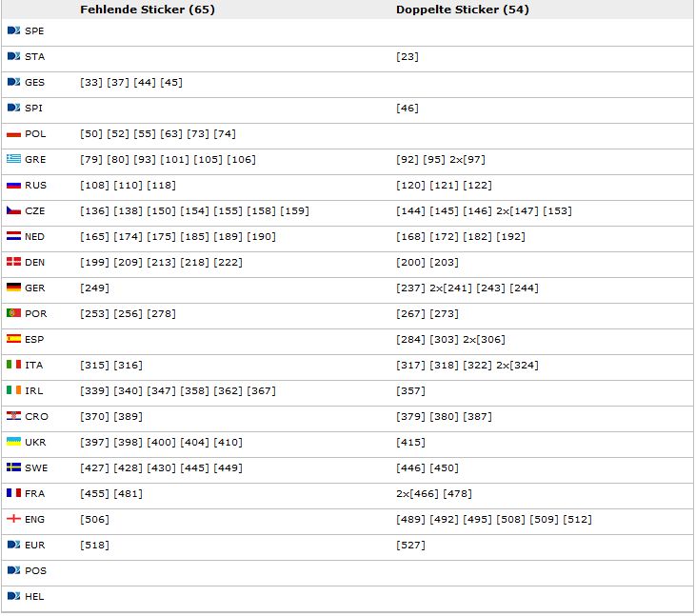696x616 pixels.
Task: Click the Portugal flag icon
Action: pyautogui.click(x=13, y=313)
